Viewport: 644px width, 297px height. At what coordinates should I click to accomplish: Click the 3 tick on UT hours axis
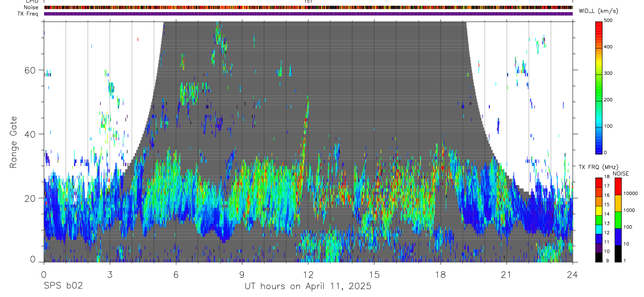click(x=110, y=274)
